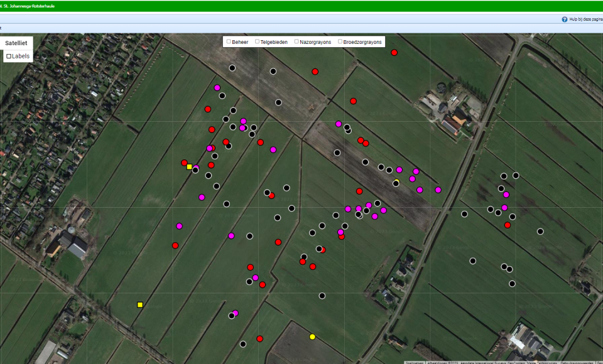Click the blue question-mark help icon

(x=565, y=19)
